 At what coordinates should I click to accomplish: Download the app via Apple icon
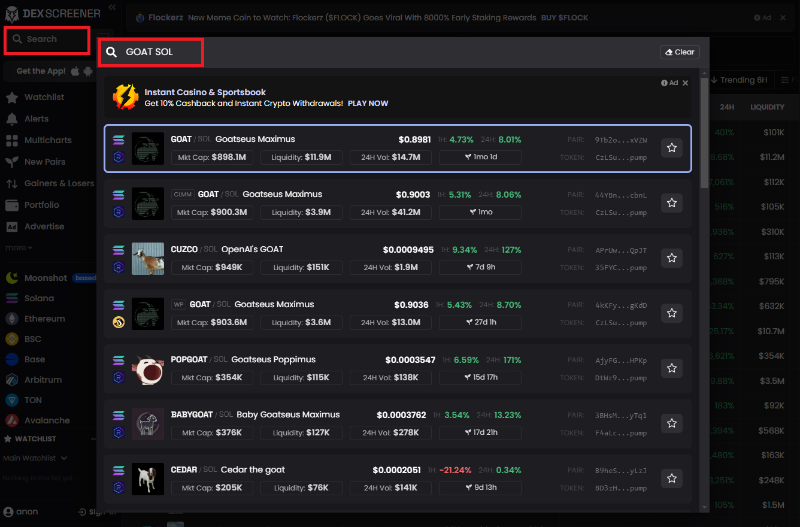(75, 71)
